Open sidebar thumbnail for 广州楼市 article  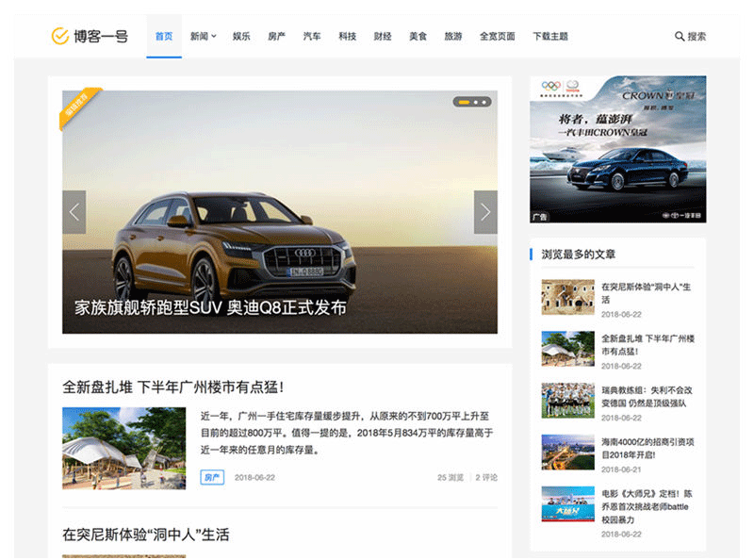pos(568,349)
